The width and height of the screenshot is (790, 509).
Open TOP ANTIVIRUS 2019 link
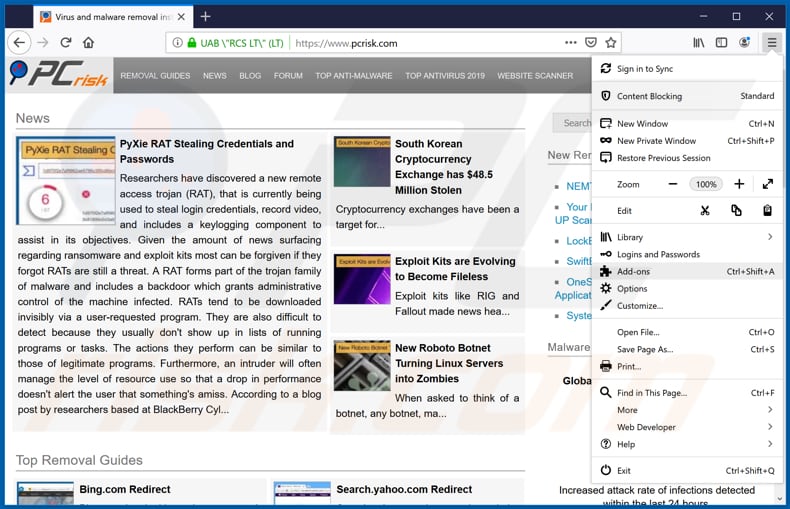[x=445, y=76]
